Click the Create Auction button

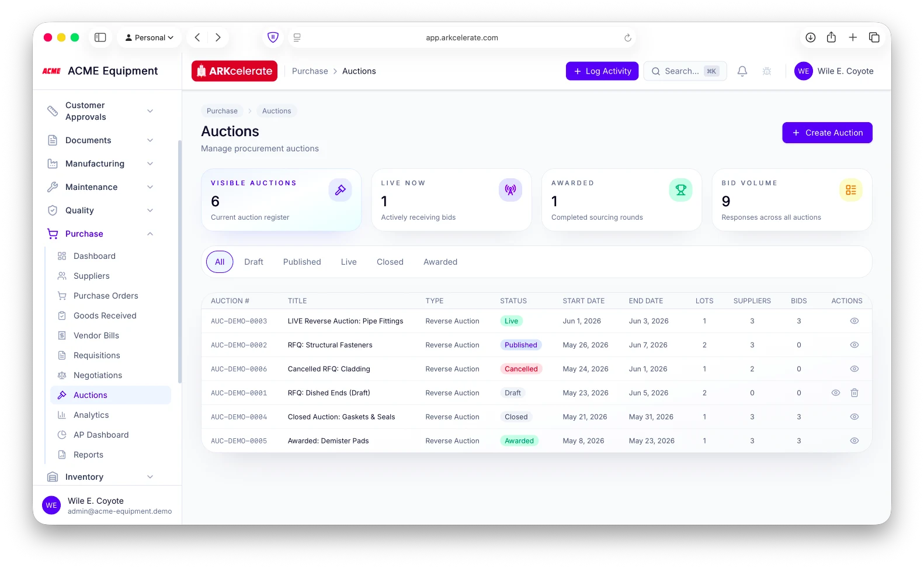827,133
